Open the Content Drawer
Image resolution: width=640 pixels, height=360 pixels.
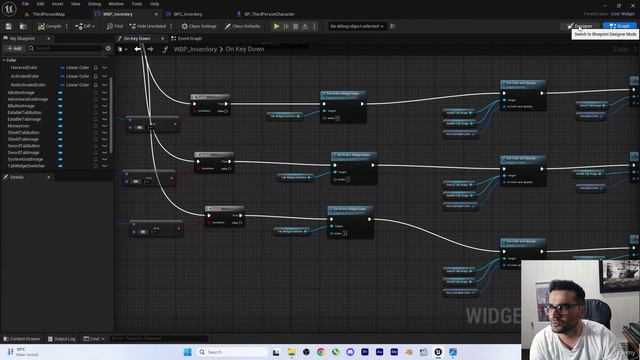(22, 339)
